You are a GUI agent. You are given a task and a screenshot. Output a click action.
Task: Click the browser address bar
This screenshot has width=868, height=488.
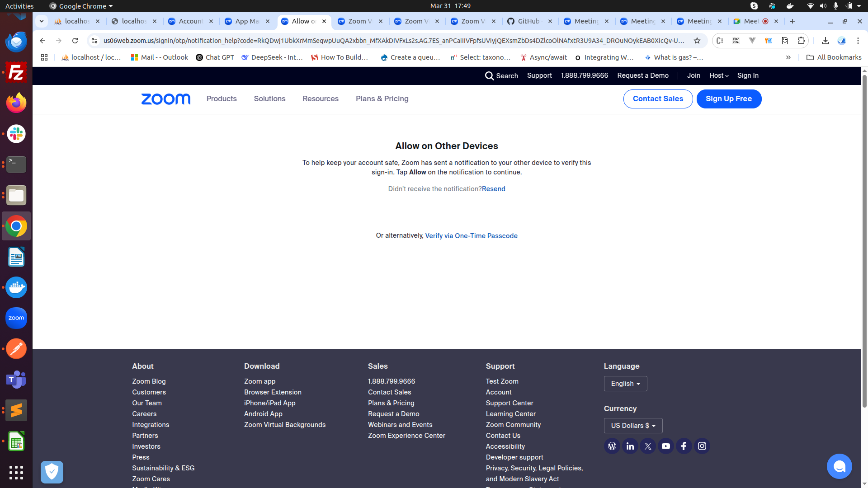tap(393, 41)
